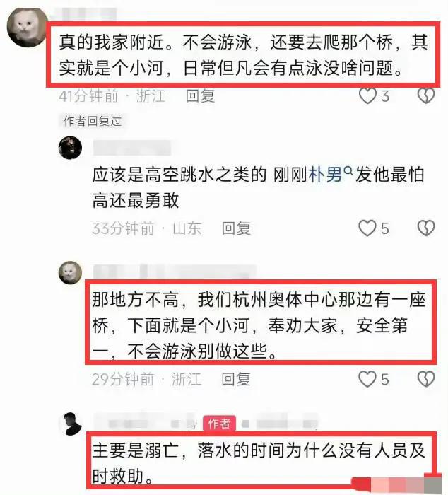Select the author's reply 主要是溺亡
This screenshot has width=448, height=495.
(259, 462)
